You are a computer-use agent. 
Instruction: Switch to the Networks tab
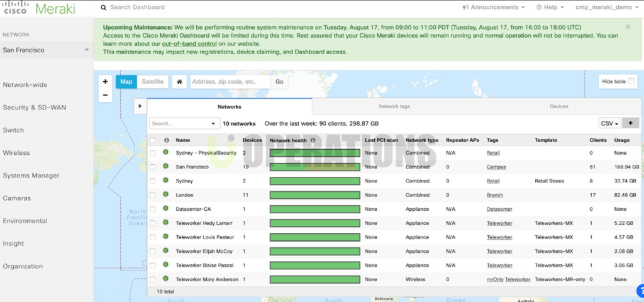point(230,106)
